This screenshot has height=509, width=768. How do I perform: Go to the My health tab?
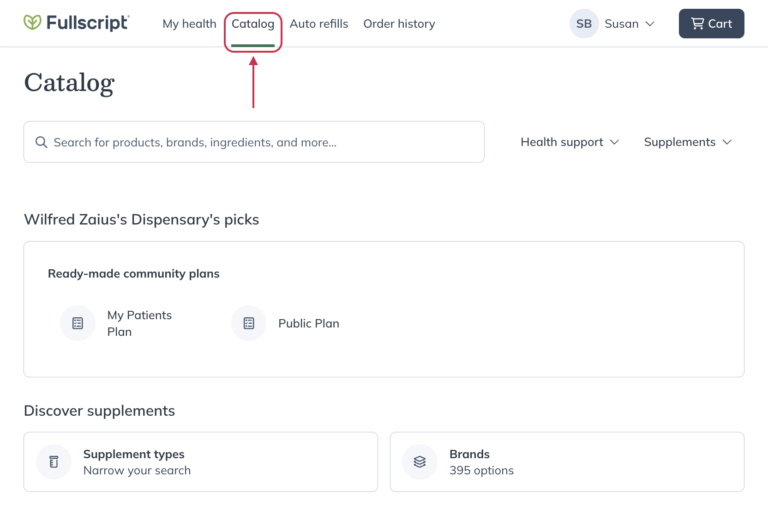pyautogui.click(x=189, y=24)
